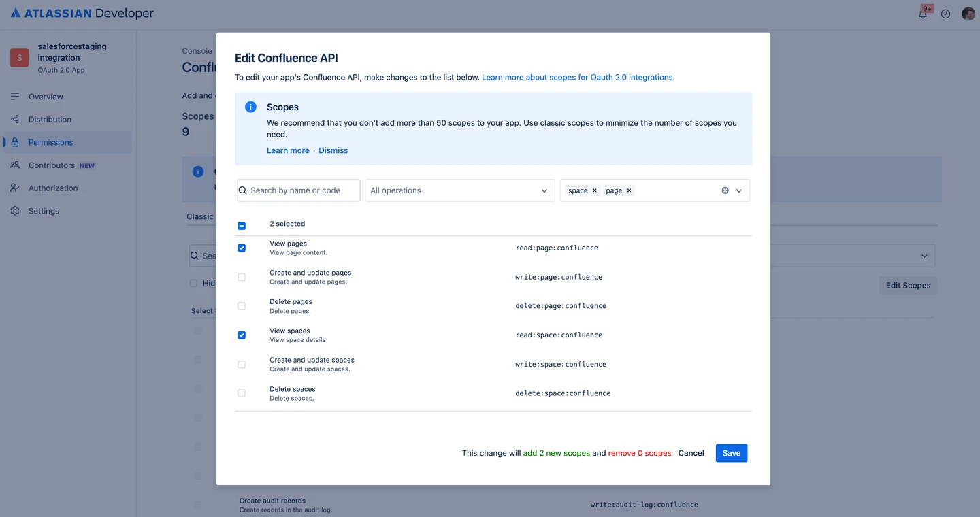Open the help question mark icon
This screenshot has height=517, width=980.
pyautogui.click(x=945, y=14)
